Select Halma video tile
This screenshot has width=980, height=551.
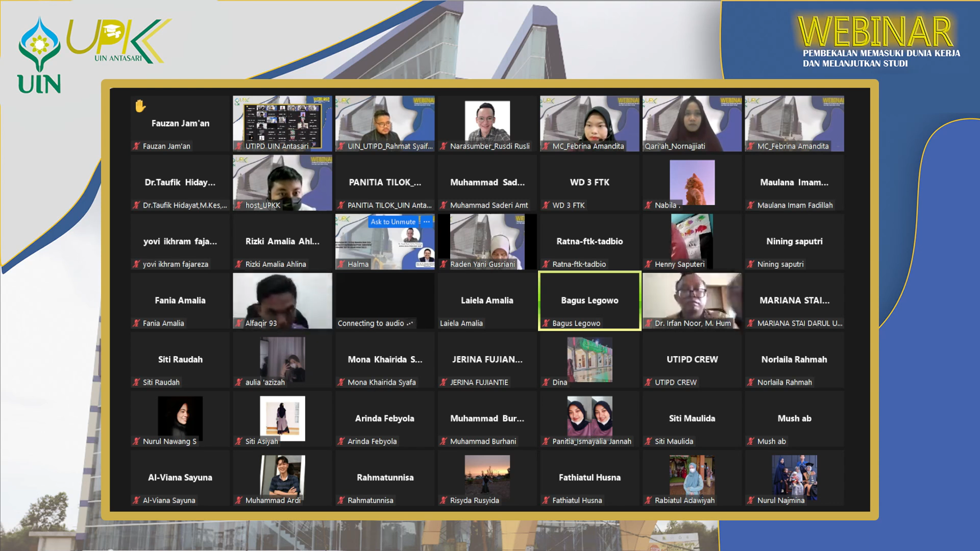click(x=385, y=242)
